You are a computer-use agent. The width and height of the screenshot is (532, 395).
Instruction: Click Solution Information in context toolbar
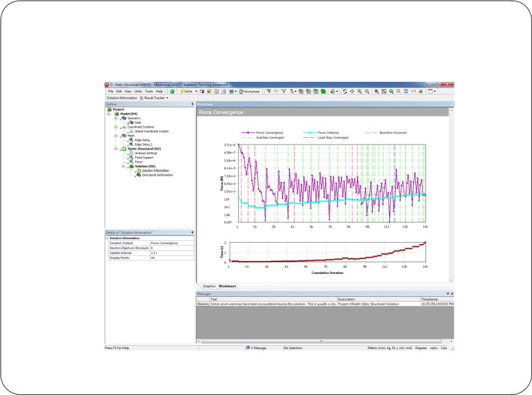(122, 97)
